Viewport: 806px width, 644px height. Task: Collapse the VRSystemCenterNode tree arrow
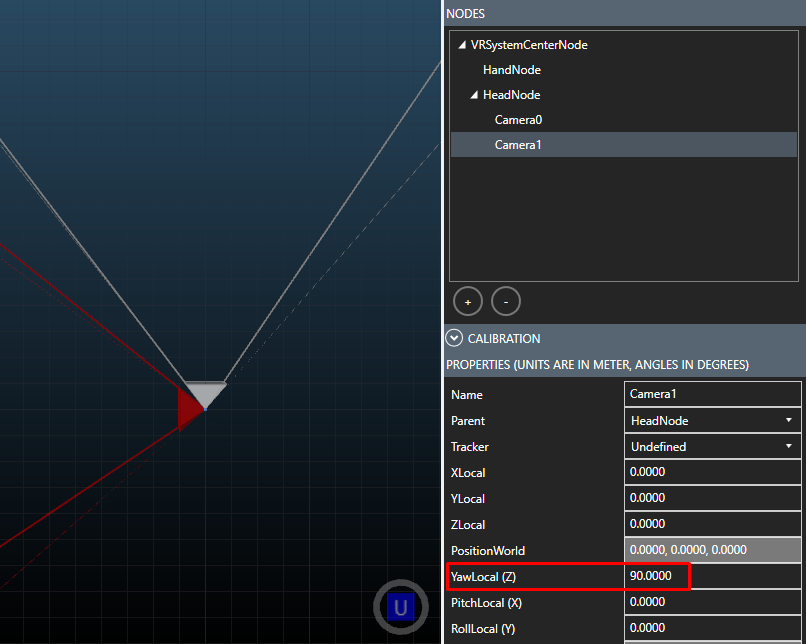462,45
